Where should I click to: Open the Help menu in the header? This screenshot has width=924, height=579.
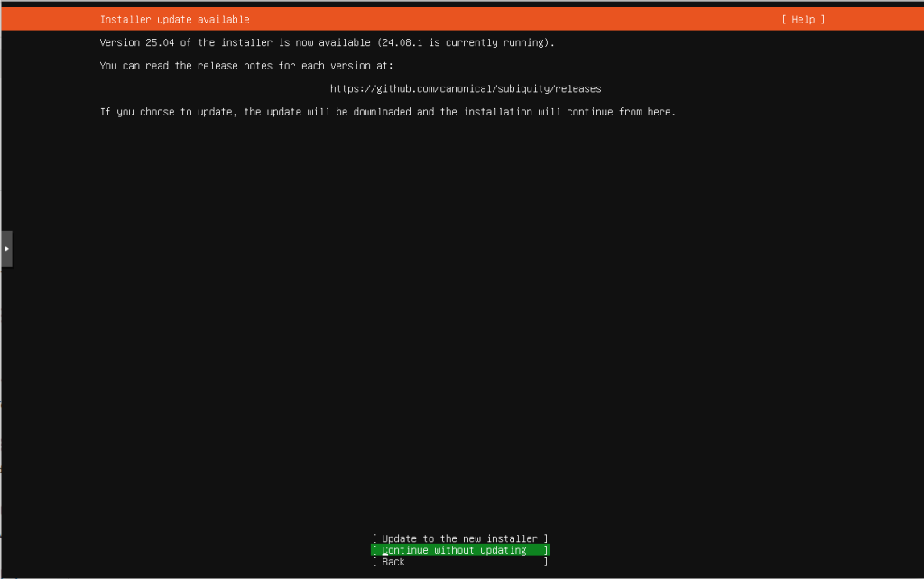(x=802, y=20)
